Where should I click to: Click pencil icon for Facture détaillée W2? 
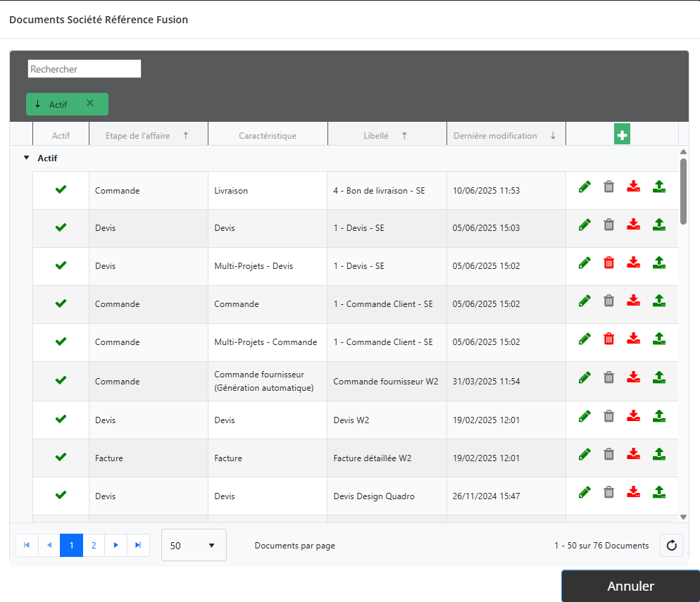click(585, 454)
